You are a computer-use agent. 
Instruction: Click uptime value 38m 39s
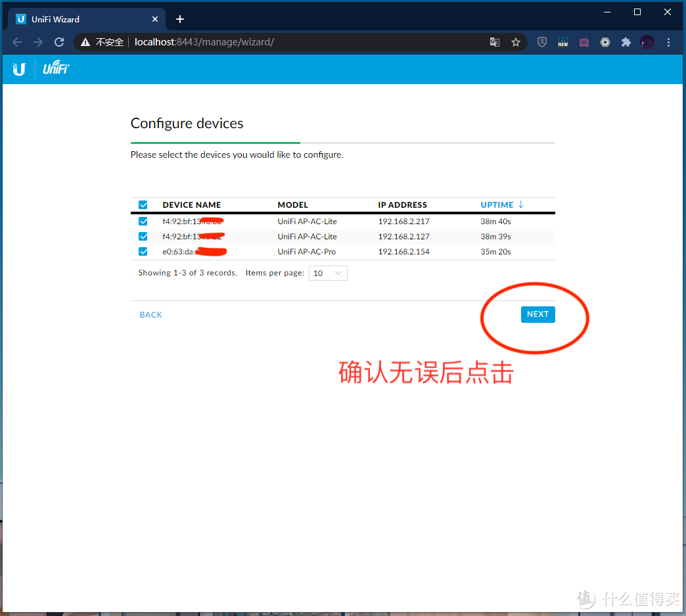(495, 237)
